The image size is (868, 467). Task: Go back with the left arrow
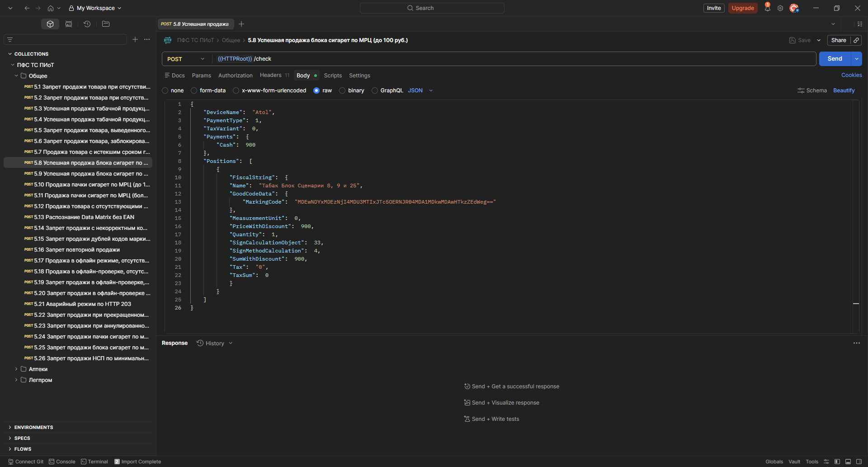click(27, 8)
